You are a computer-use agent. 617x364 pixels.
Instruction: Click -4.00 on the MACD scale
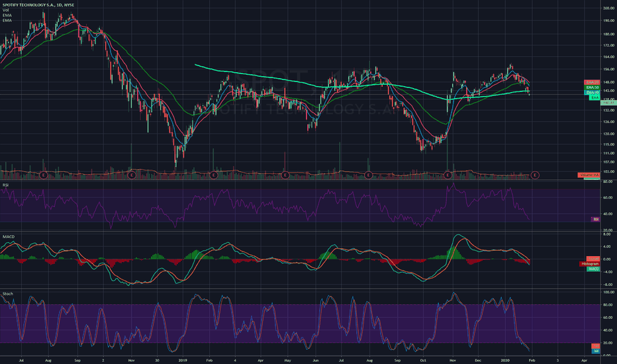point(607,272)
